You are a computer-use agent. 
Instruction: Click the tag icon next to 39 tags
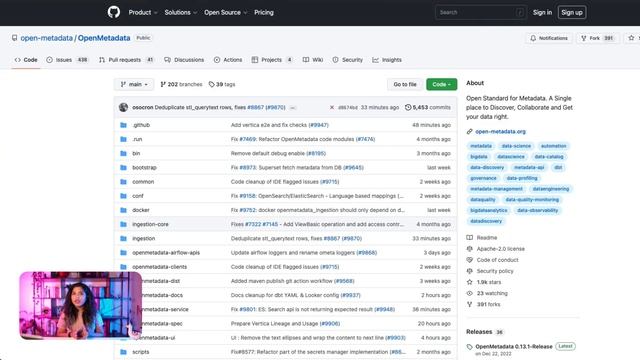[211, 84]
